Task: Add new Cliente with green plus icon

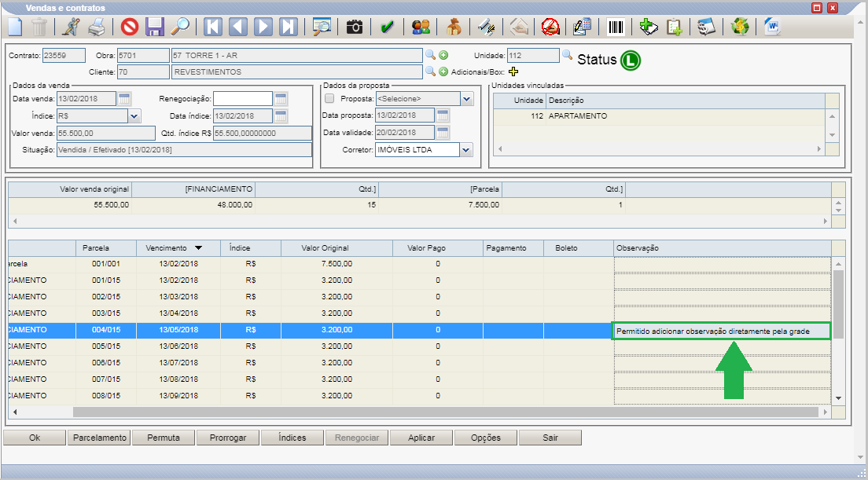Action: pos(443,72)
